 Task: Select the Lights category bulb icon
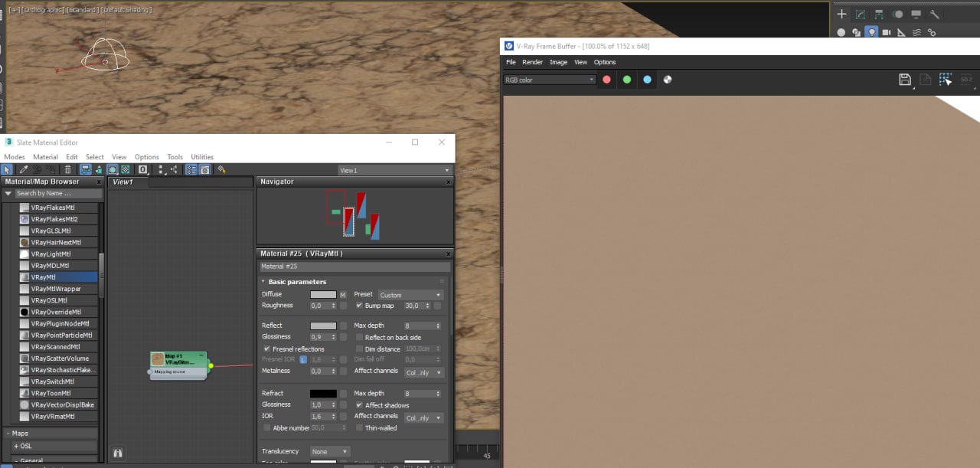(871, 32)
